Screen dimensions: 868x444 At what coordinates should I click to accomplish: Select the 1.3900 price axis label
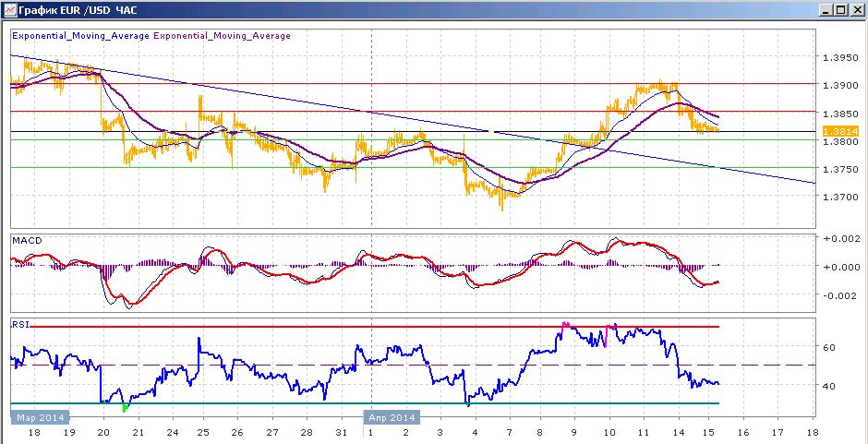tap(840, 85)
